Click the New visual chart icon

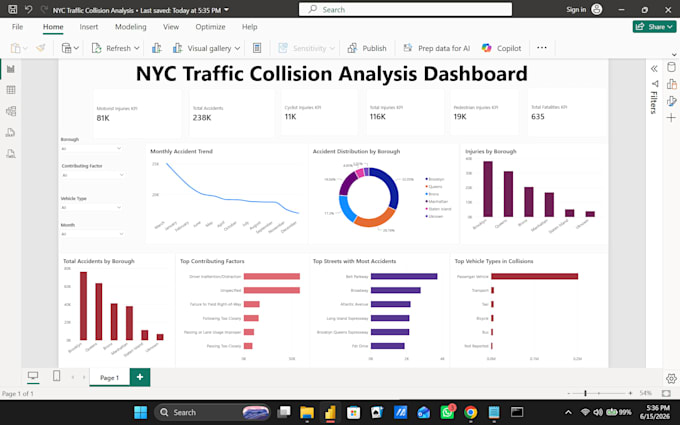(x=157, y=48)
